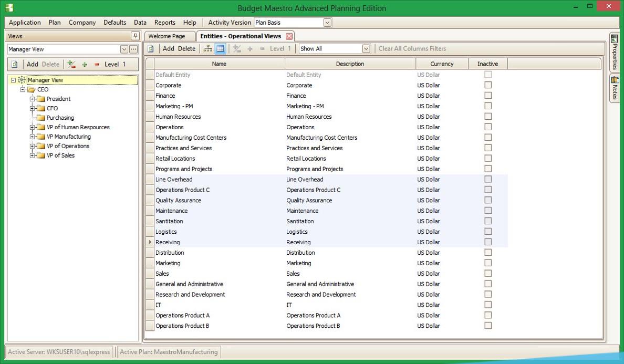Click Add in the Entities toolbar
The width and height of the screenshot is (624, 364).
(168, 49)
